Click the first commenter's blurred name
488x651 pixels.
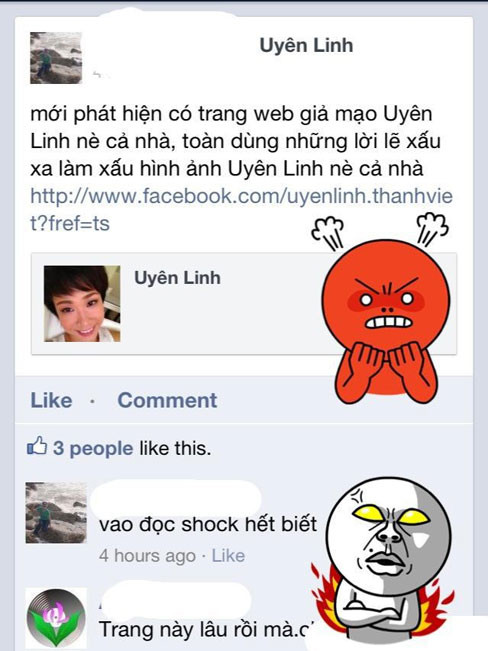[175, 497]
